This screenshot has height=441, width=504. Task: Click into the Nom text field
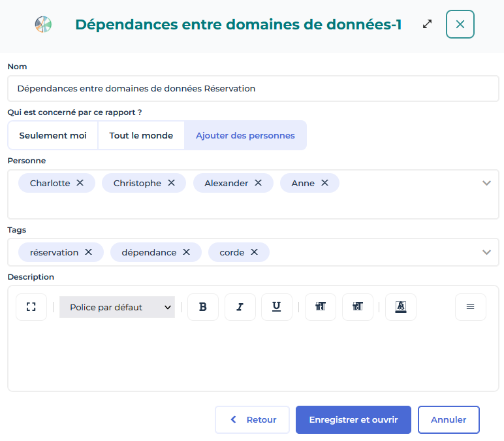point(253,89)
